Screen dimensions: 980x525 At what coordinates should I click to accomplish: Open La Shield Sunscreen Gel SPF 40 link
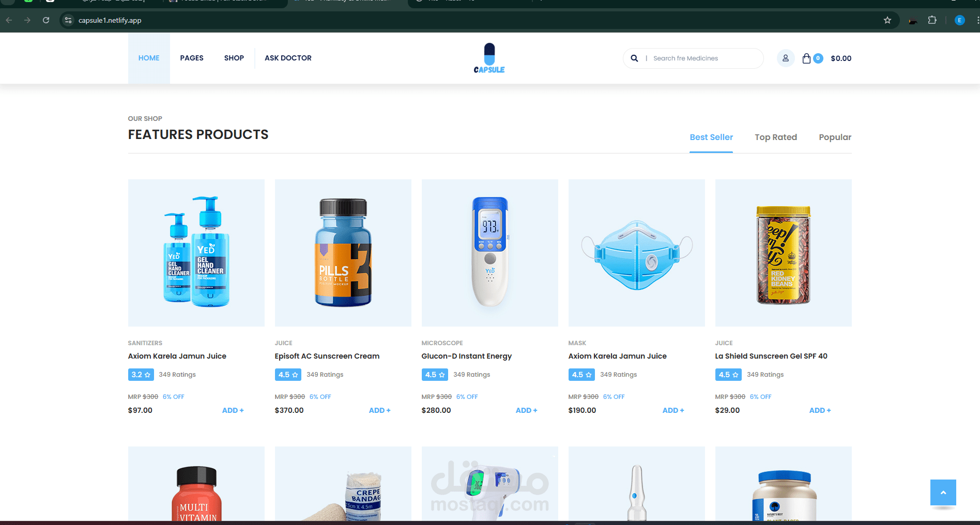point(771,356)
